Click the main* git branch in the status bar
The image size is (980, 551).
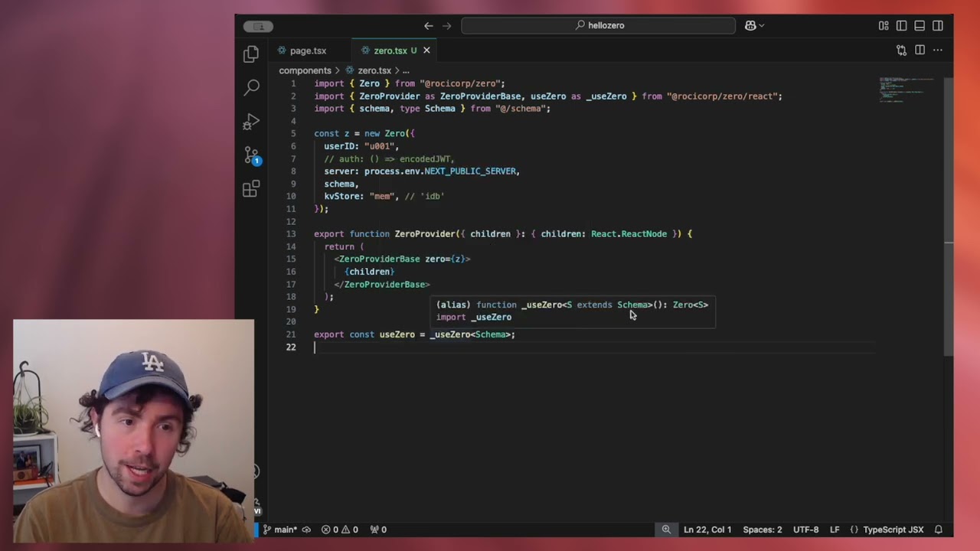point(279,530)
